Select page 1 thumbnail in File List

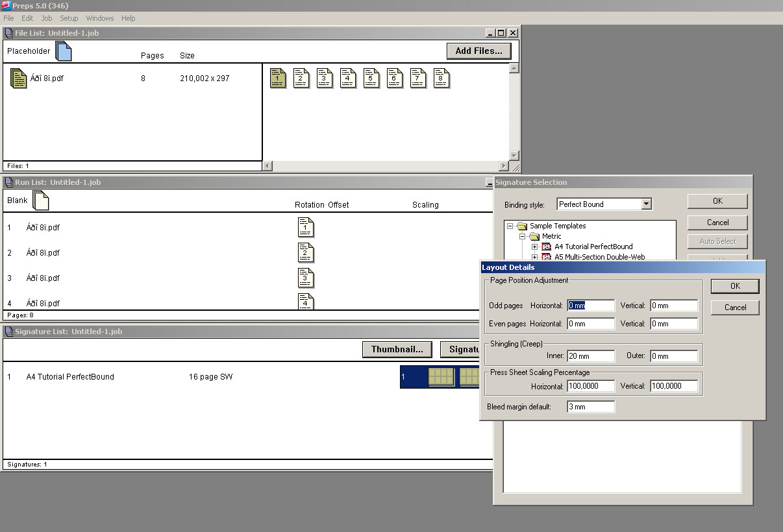(278, 79)
